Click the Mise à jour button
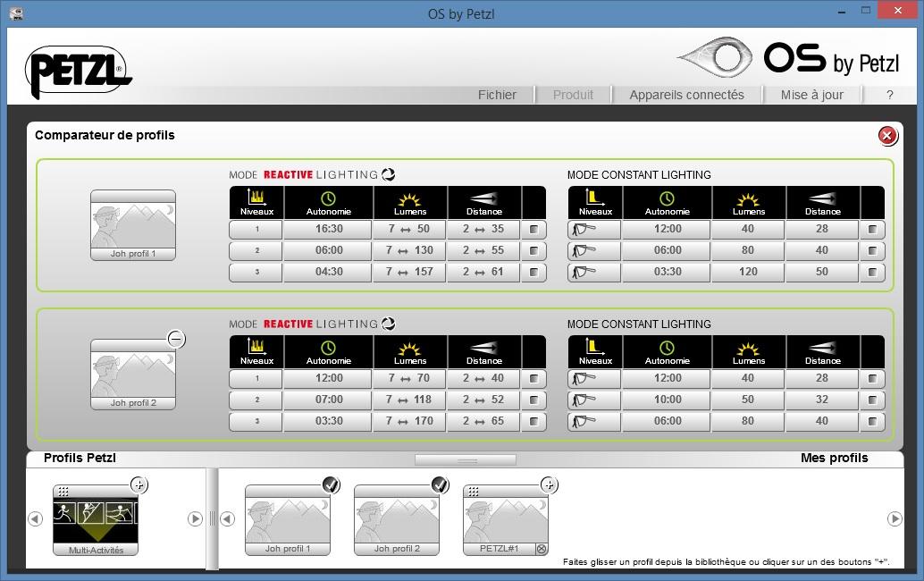The height and width of the screenshot is (581, 924). pyautogui.click(x=811, y=95)
